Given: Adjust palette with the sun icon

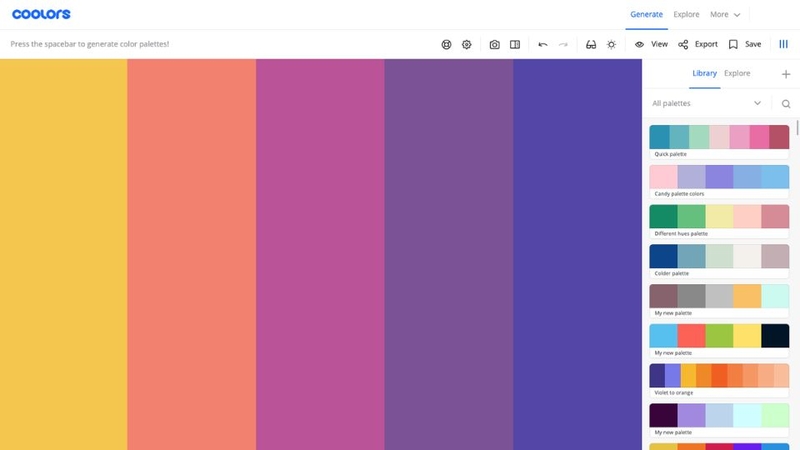Looking at the screenshot, I should click(611, 44).
